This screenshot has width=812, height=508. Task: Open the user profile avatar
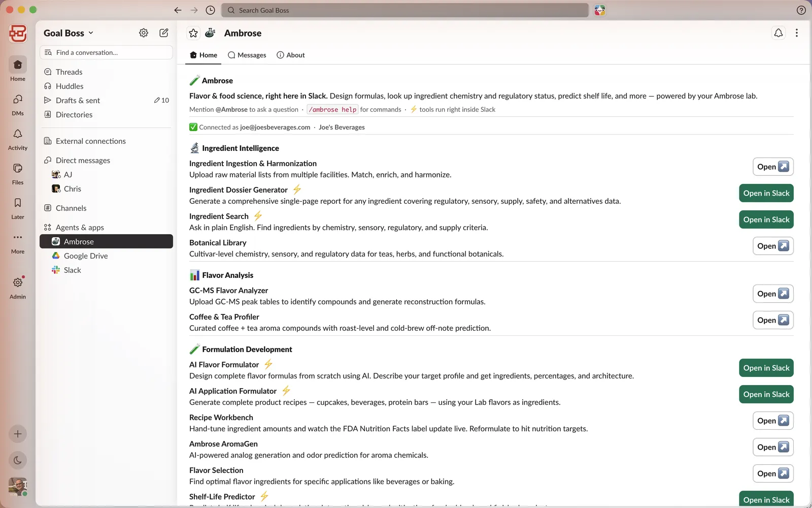pyautogui.click(x=18, y=487)
